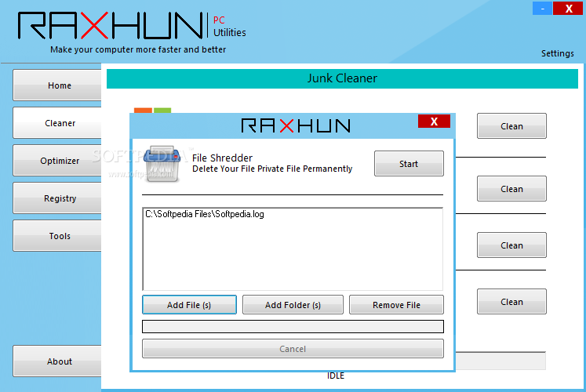Select the C:\Softpedia Files\Softpedia.log entry

pyautogui.click(x=205, y=214)
